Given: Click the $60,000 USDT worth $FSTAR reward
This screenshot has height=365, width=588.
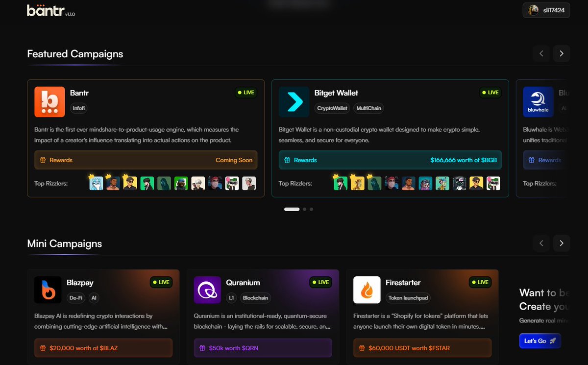Looking at the screenshot, I should point(422,348).
